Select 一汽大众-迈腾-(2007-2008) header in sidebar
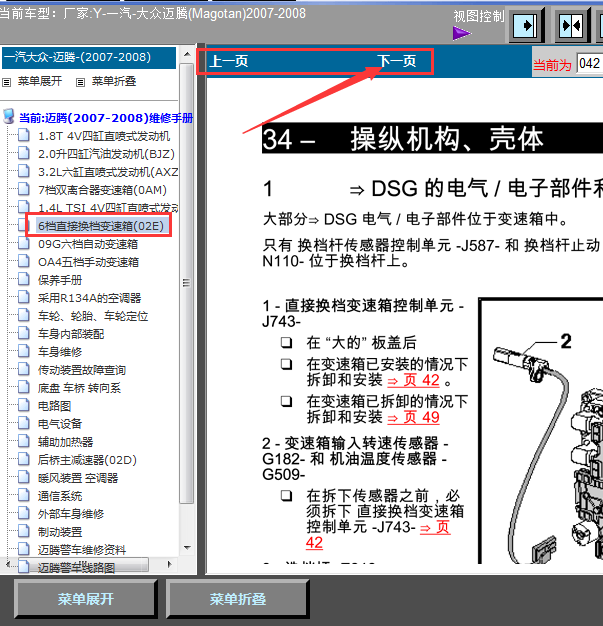603x626 pixels. pyautogui.click(x=89, y=58)
